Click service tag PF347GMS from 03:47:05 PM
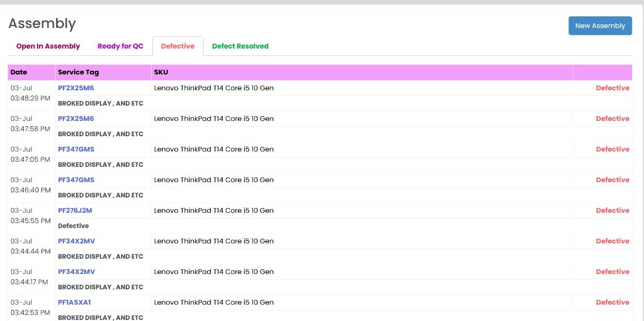 pyautogui.click(x=76, y=149)
